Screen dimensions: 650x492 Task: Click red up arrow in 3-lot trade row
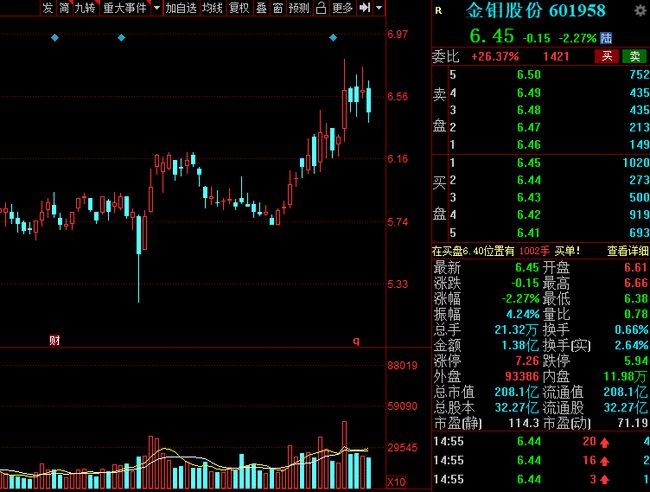click(x=604, y=480)
